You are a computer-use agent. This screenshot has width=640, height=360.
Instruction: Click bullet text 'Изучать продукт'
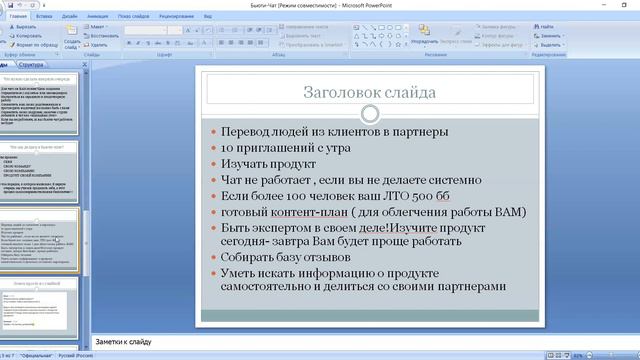268,164
